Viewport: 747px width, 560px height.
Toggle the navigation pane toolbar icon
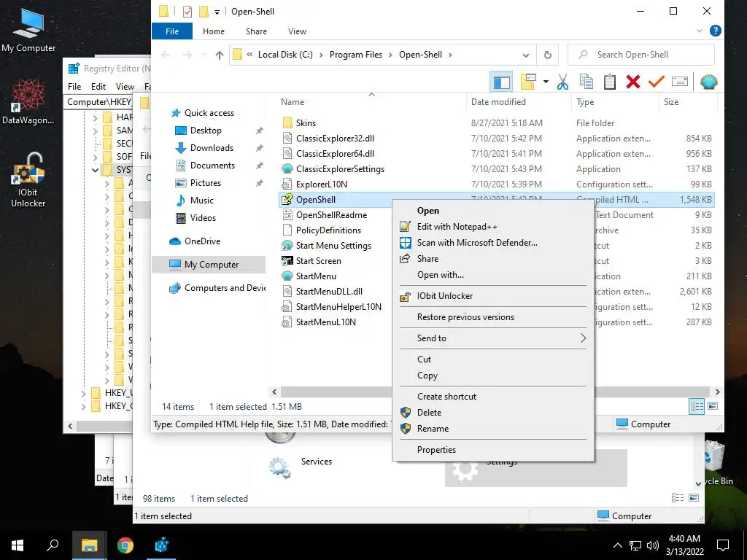(501, 82)
